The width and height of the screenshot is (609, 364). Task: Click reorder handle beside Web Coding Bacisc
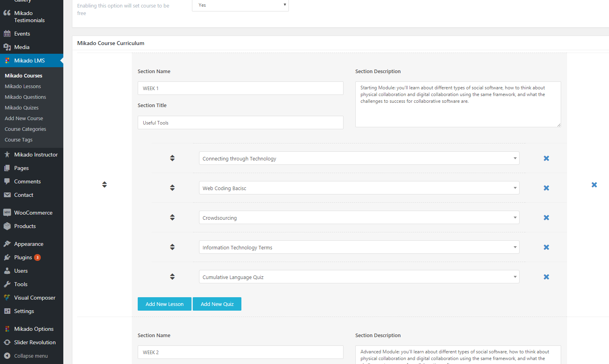coord(173,188)
